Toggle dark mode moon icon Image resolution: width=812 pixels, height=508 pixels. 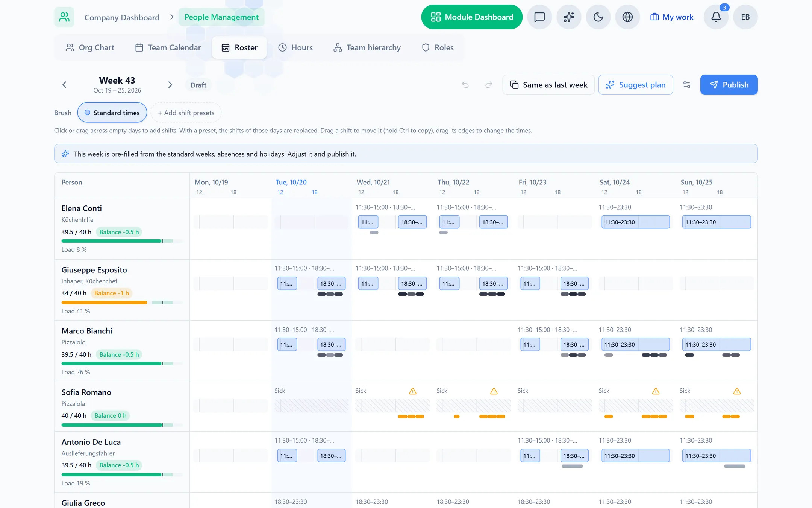tap(598, 17)
